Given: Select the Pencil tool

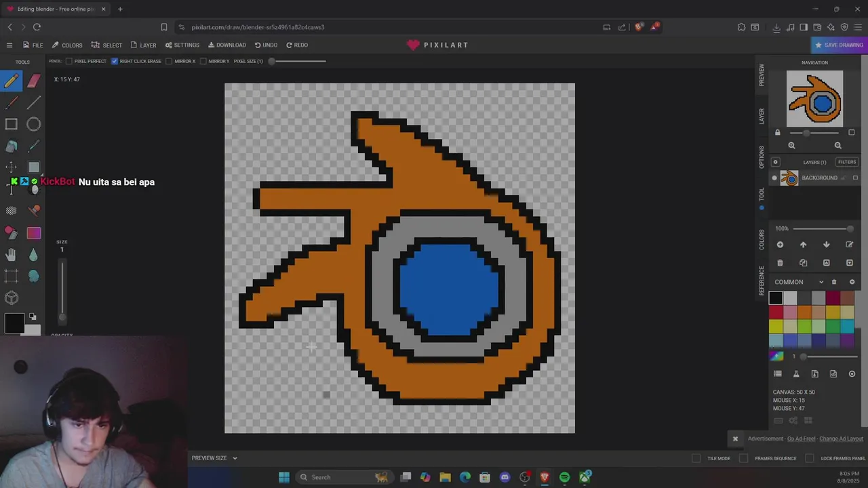Looking at the screenshot, I should [x=12, y=81].
